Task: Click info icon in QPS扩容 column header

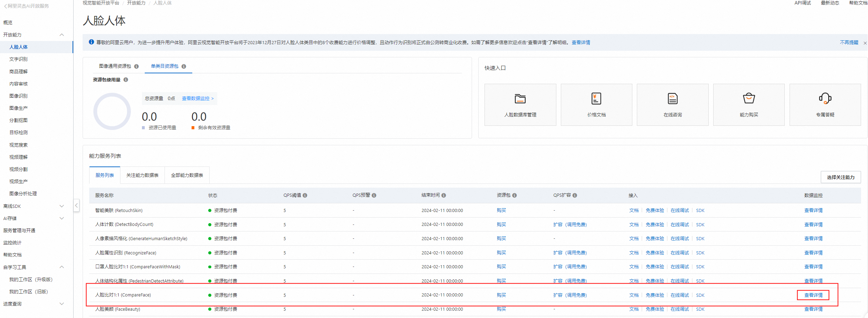Action: tap(575, 195)
